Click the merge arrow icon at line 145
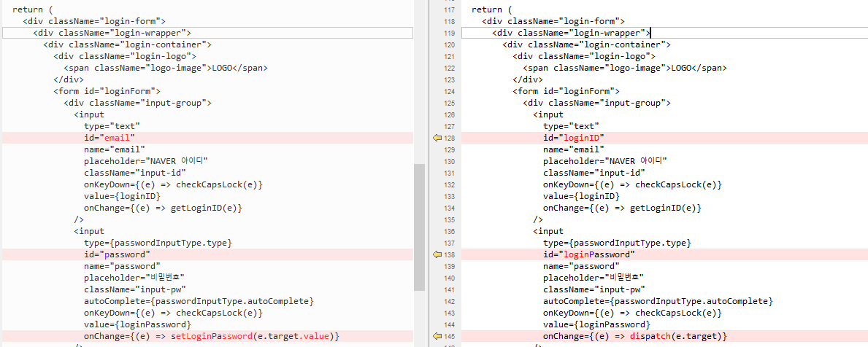The image size is (868, 347). (x=437, y=336)
